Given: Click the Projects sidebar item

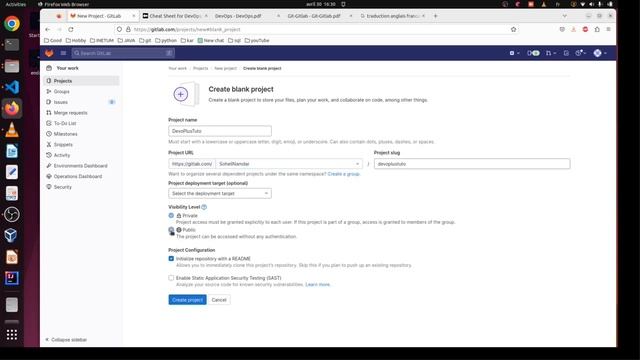Looking at the screenshot, I should 81,81.
